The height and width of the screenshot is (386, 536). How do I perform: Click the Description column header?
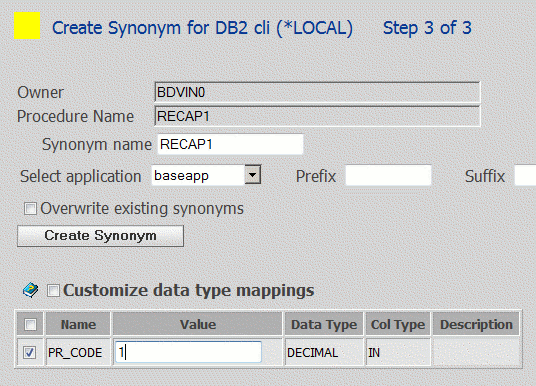476,324
